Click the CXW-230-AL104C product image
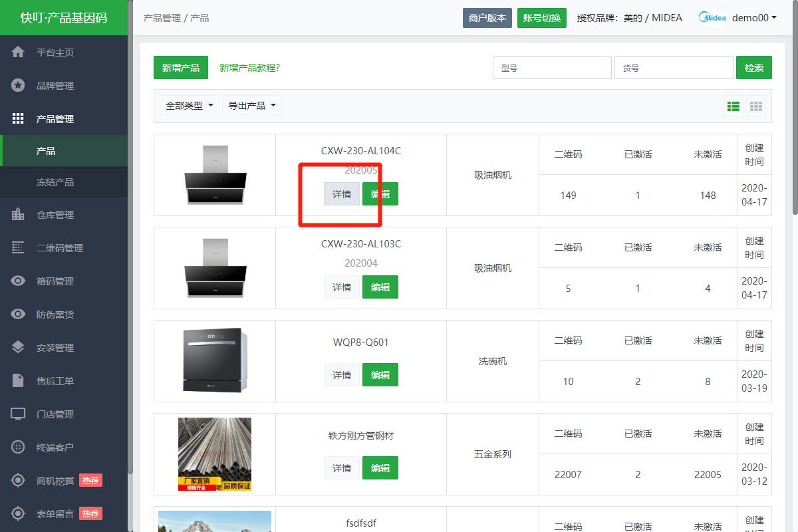This screenshot has height=532, width=798. (x=215, y=175)
